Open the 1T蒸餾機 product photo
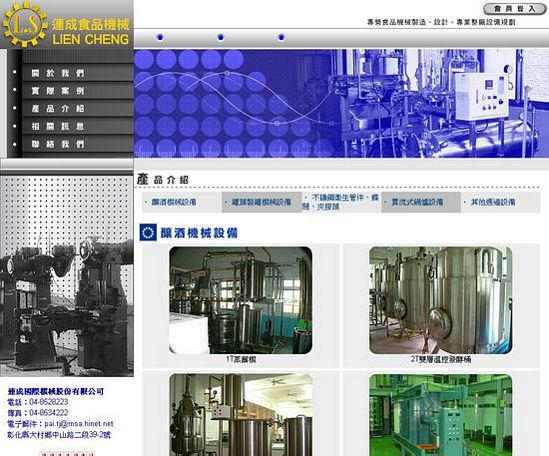The height and width of the screenshot is (456, 549). [241, 300]
